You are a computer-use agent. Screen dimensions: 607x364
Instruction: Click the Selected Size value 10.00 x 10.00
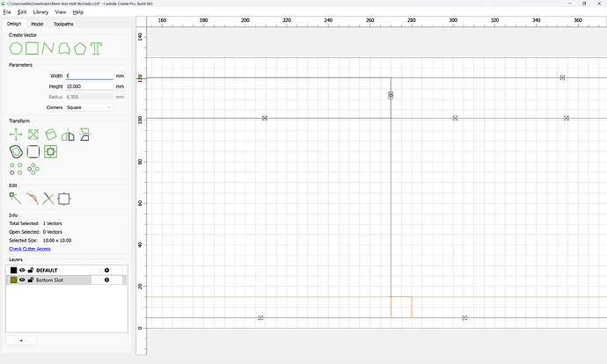(x=57, y=240)
